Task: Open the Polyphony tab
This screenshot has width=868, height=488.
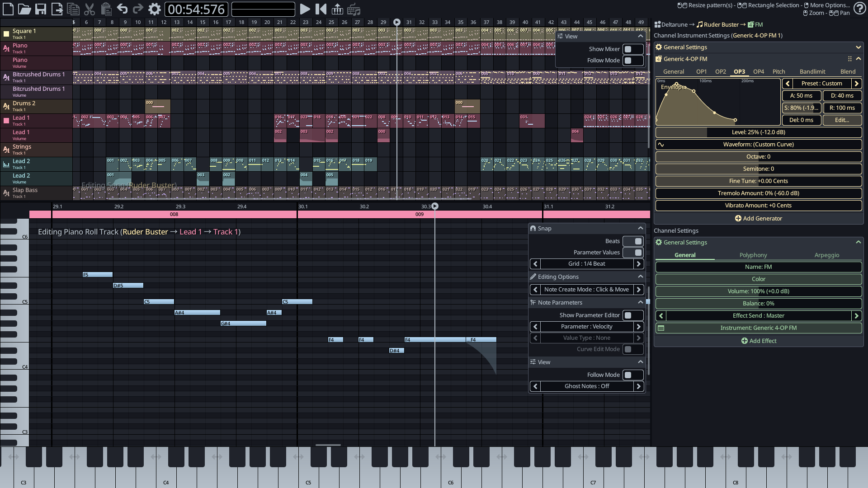Action: pos(753,255)
